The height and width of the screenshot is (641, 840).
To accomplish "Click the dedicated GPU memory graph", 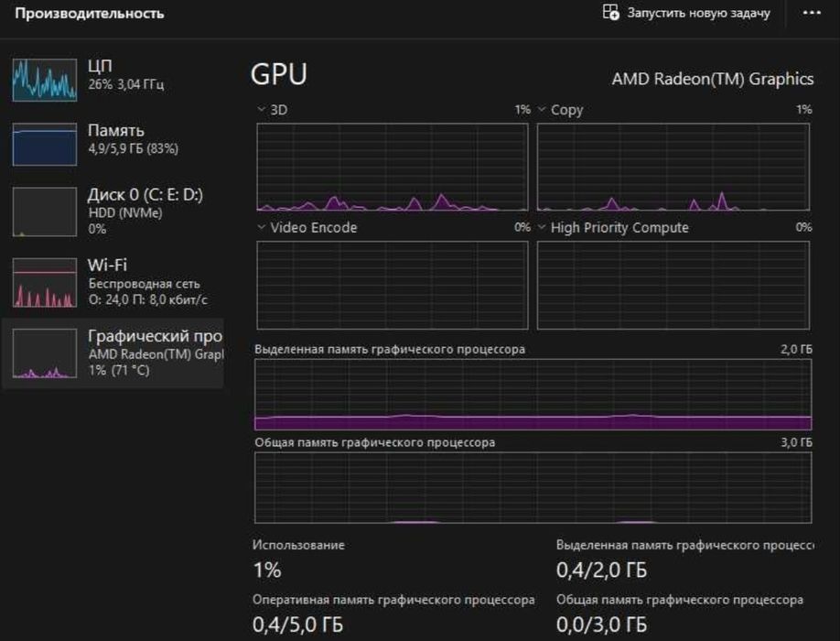I will click(x=533, y=395).
